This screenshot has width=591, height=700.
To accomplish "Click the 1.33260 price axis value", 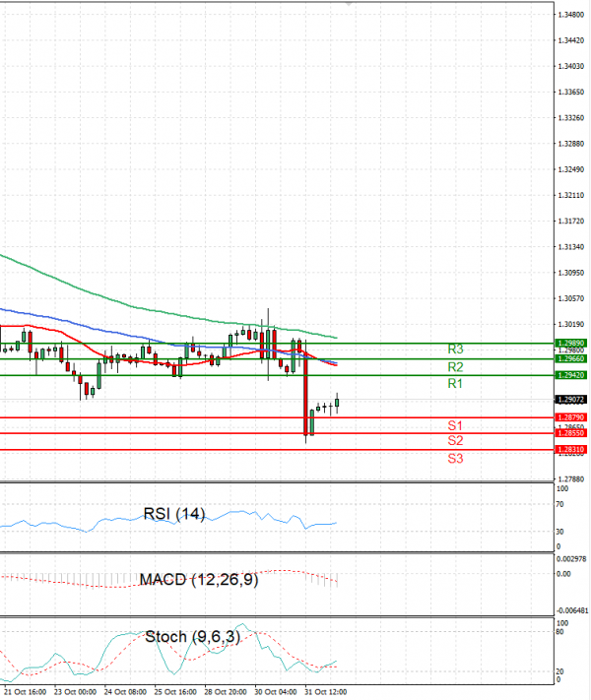I will pyautogui.click(x=571, y=118).
